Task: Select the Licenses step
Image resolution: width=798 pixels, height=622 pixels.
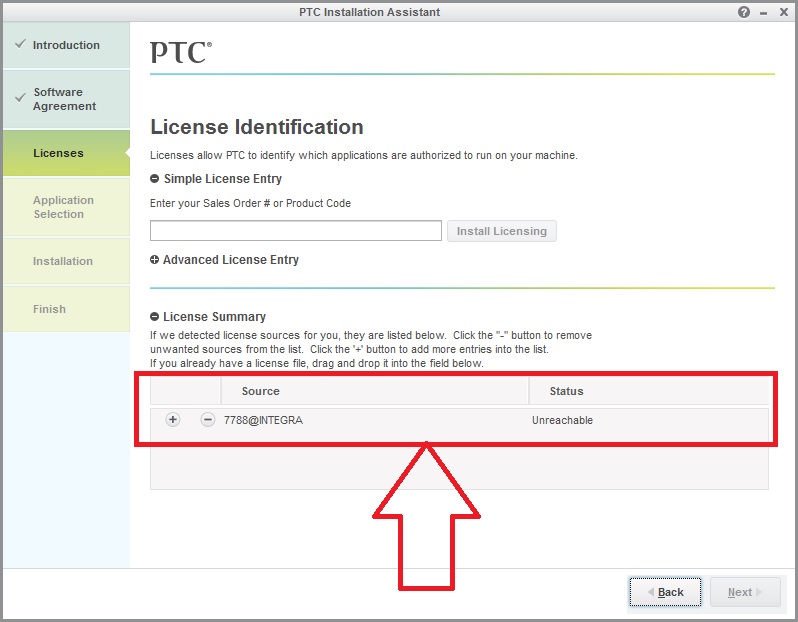Action: tap(66, 153)
